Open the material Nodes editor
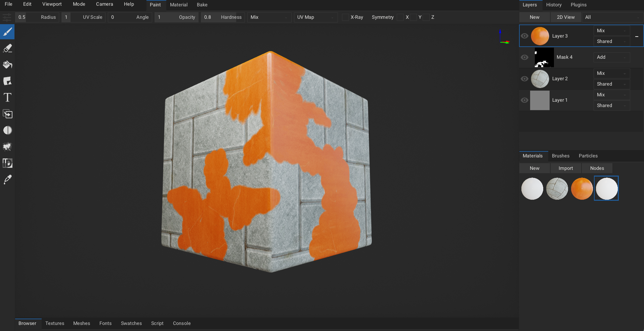 (x=597, y=168)
